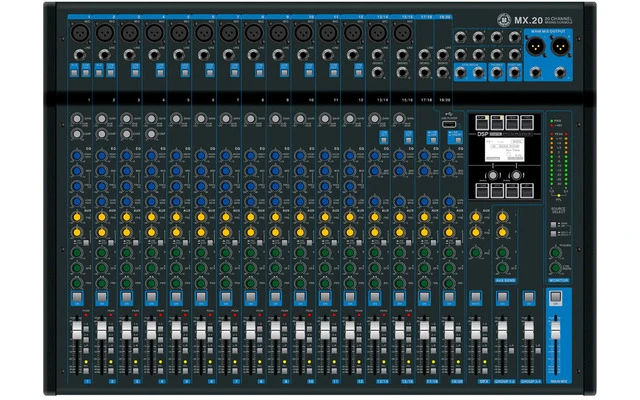640x400 pixels.
Task: Click the left DSP encoder knob
Action: click(493, 176)
